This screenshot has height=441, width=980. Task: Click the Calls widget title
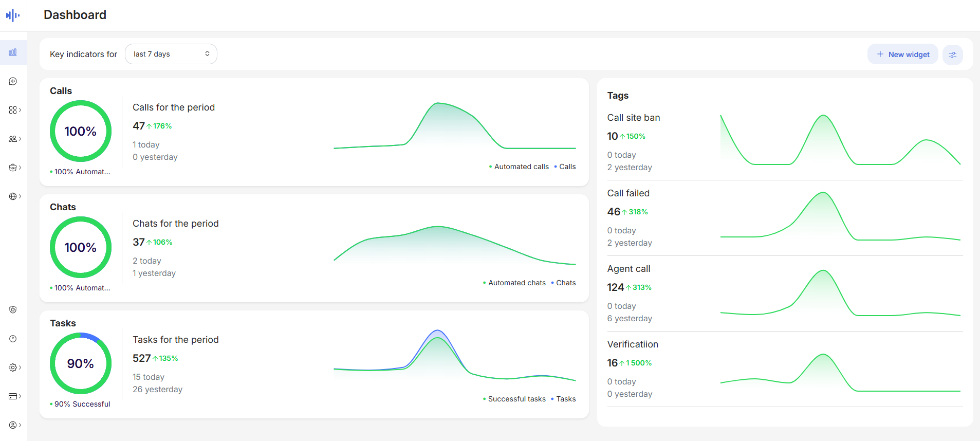coord(61,91)
